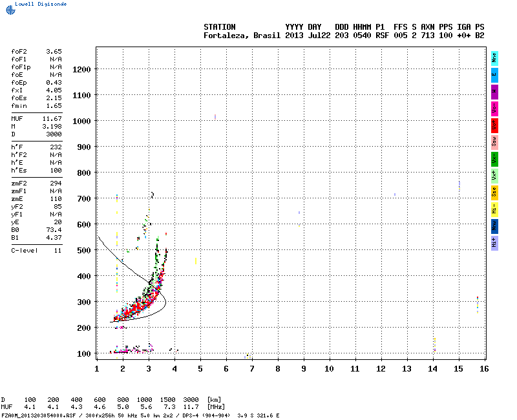Click the yF2 value 85
The image size is (517, 420).
[x=58, y=207]
